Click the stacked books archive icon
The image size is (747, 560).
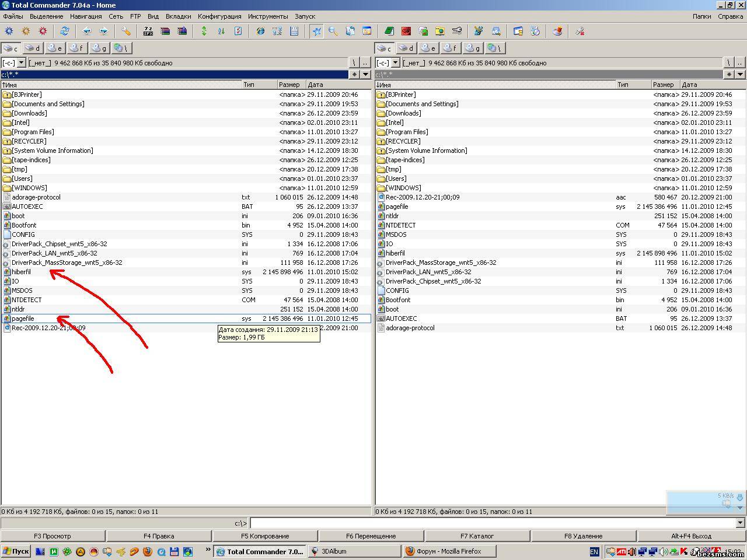(x=165, y=31)
